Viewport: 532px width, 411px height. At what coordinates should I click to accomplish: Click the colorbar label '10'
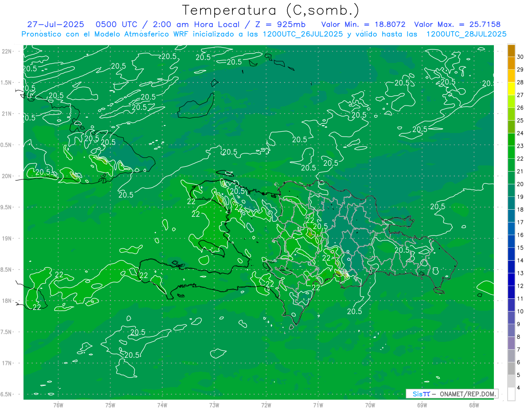[520, 312]
